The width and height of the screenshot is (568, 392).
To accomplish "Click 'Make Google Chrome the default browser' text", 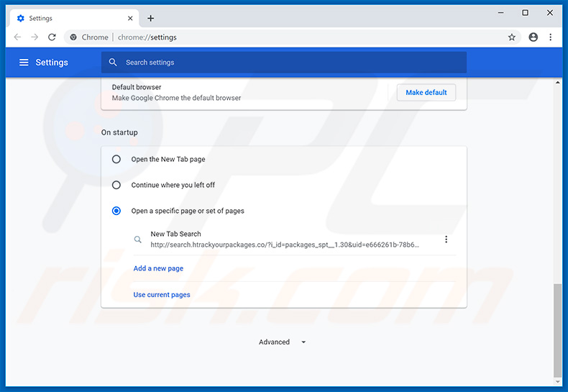I will point(176,98).
